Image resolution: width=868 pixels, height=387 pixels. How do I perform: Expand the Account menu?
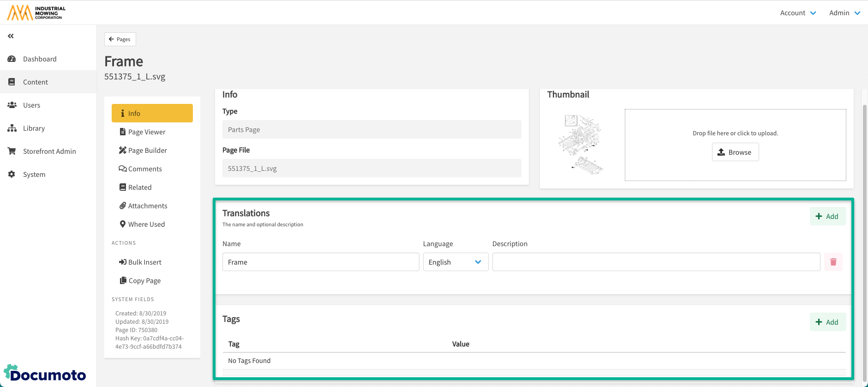798,13
